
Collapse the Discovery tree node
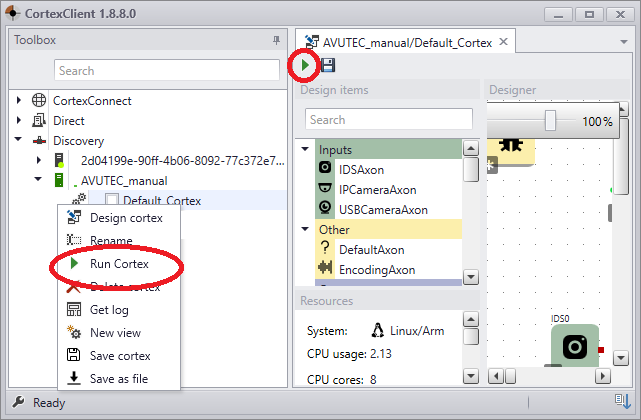pyautogui.click(x=18, y=139)
